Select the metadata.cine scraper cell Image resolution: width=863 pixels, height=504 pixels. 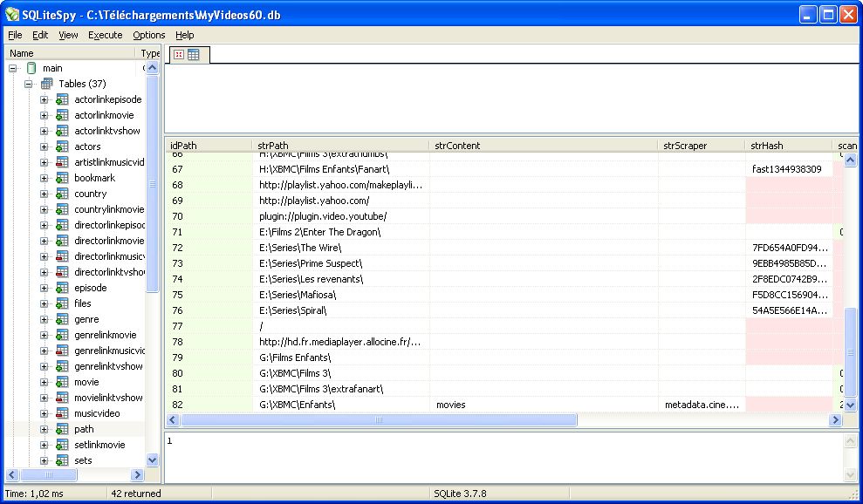(702, 405)
